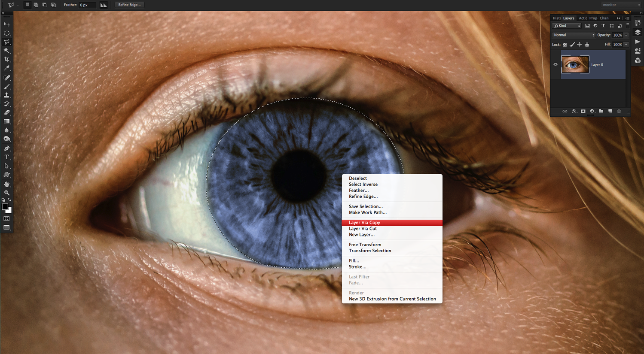Image resolution: width=644 pixels, height=354 pixels.
Task: Choose Layer Via Copy from the context menu
Action: 366,222
